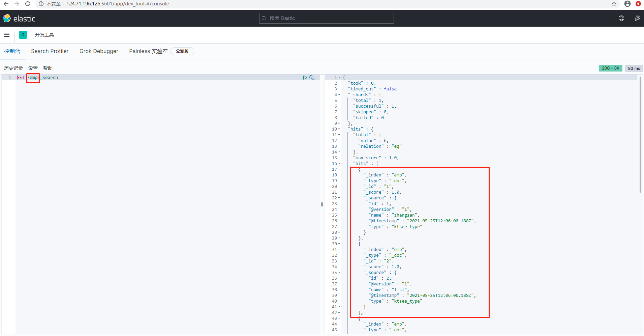The height and width of the screenshot is (336, 644).
Task: Click the 公测版 beta badge
Action: 182,51
